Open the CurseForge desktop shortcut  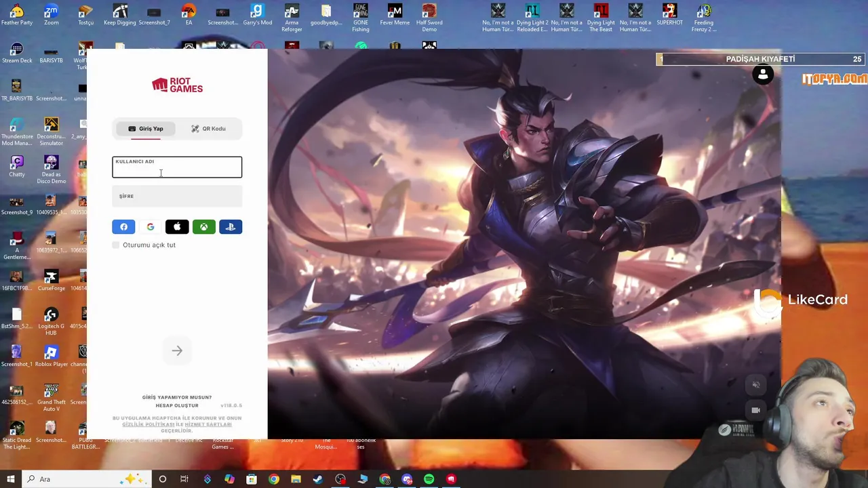[x=51, y=281]
